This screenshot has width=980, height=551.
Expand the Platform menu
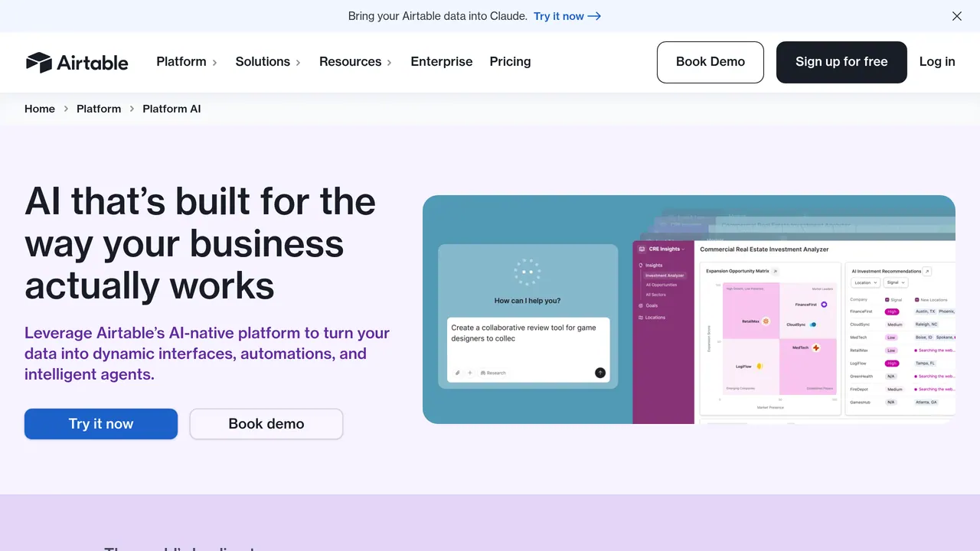(187, 62)
